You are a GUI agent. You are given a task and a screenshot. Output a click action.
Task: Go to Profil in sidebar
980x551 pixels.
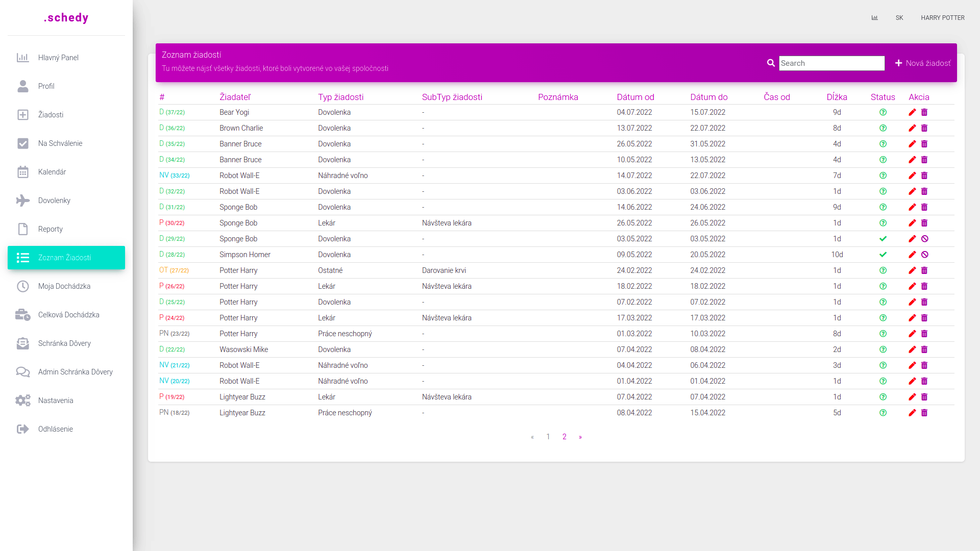pos(66,86)
